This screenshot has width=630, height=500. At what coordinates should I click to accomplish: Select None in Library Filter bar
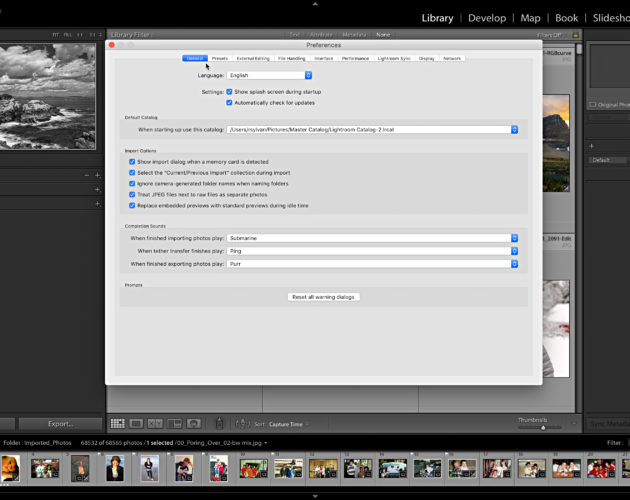(x=383, y=35)
